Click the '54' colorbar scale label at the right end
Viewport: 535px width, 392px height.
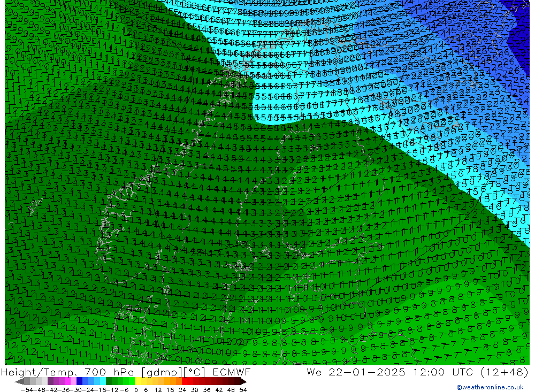pos(243,390)
